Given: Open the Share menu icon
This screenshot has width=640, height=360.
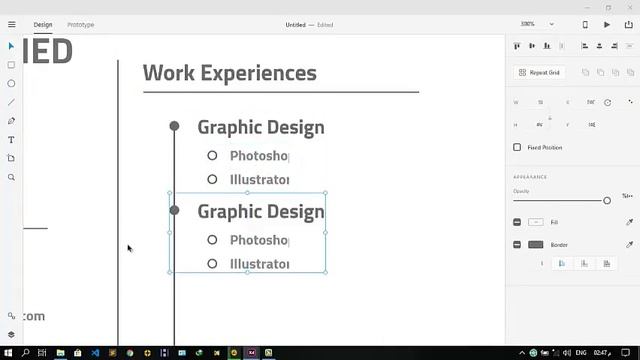Looking at the screenshot, I should click(629, 24).
